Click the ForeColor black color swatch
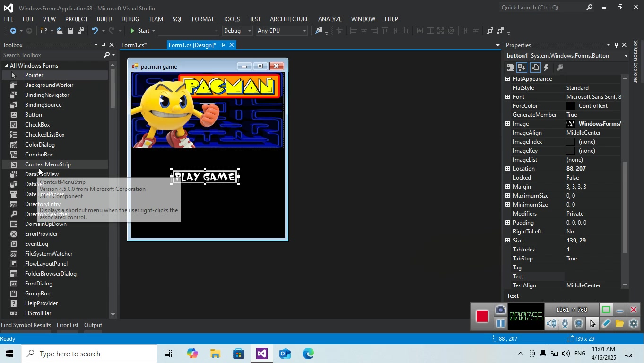Screen dimensions: 644x363 click(x=570, y=106)
